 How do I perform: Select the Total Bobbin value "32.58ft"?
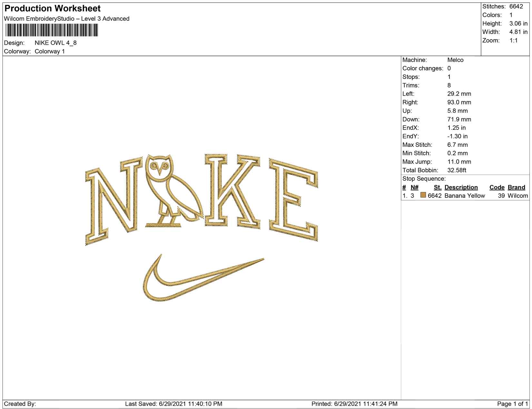pyautogui.click(x=457, y=170)
